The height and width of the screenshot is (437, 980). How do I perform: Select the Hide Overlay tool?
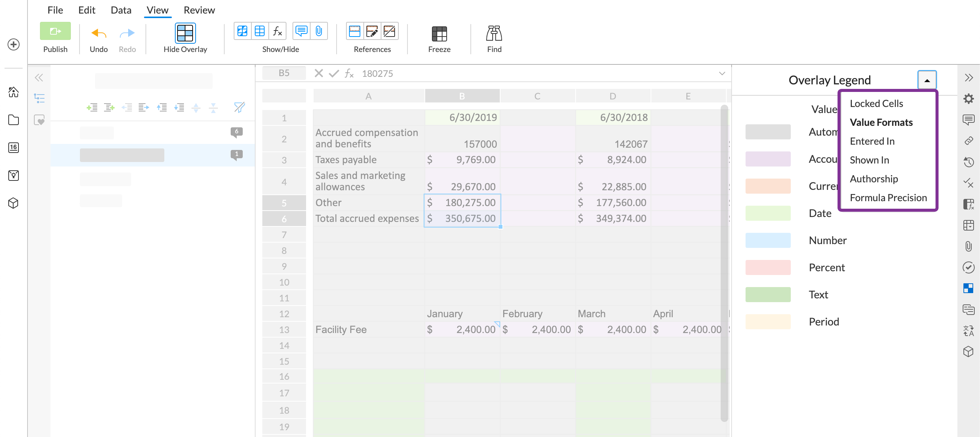coord(185,37)
